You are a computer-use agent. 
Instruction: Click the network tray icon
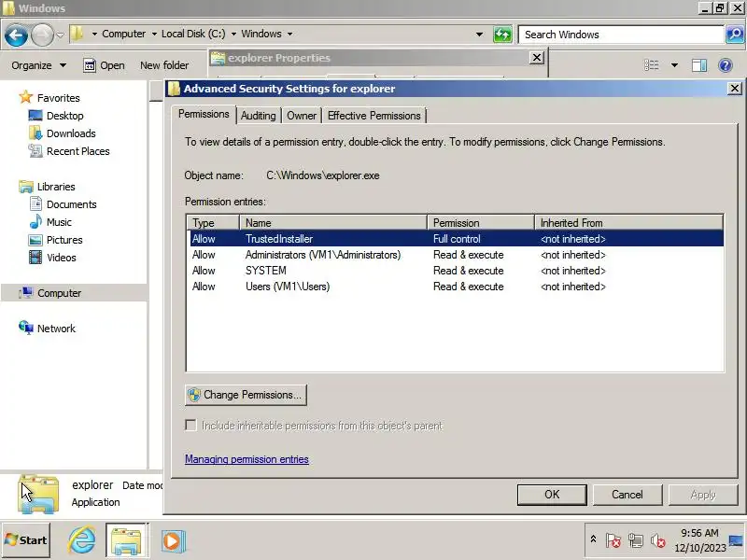point(635,540)
